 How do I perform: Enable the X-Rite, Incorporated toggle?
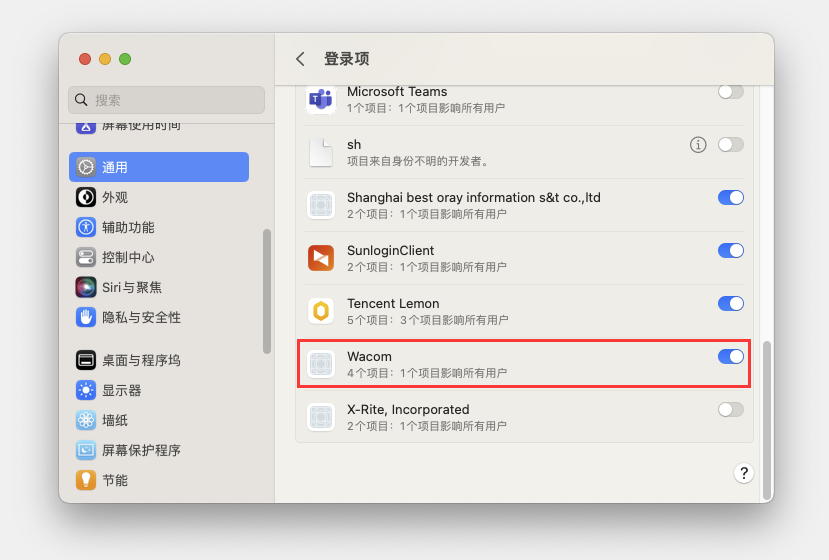(x=731, y=409)
